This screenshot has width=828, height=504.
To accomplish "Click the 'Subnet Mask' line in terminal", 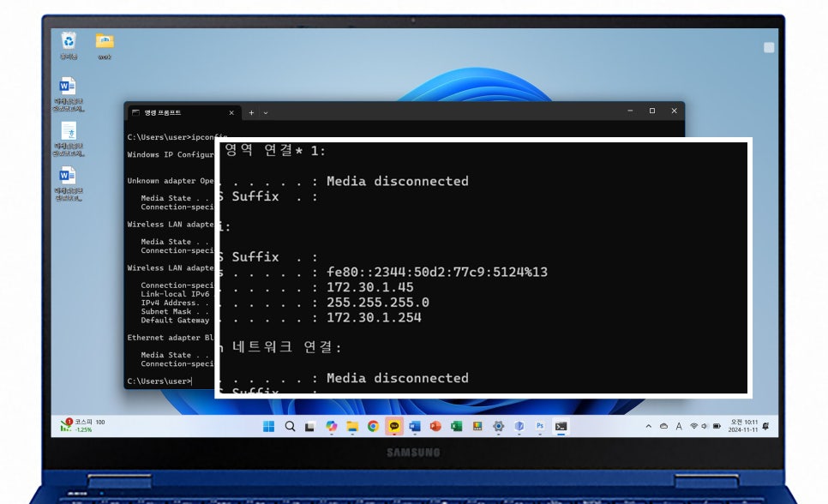I will tap(175, 311).
